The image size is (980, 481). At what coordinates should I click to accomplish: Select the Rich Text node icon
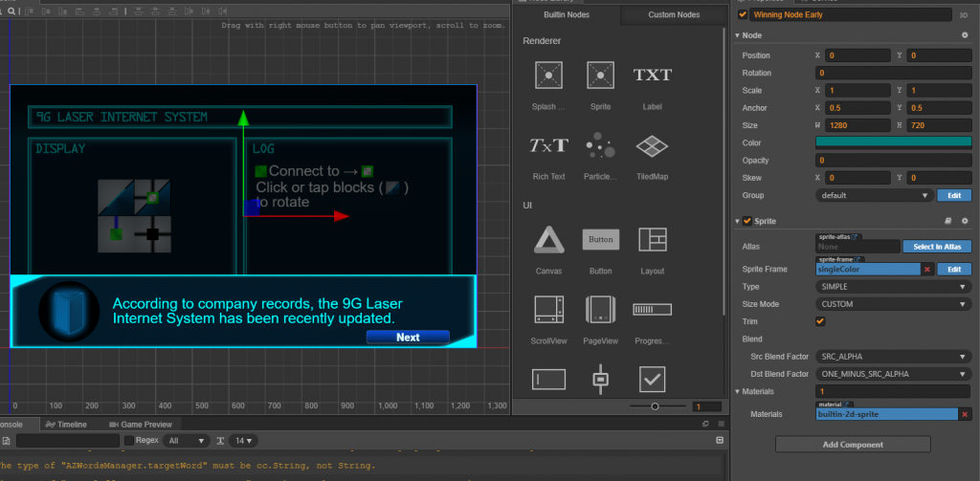[x=548, y=145]
